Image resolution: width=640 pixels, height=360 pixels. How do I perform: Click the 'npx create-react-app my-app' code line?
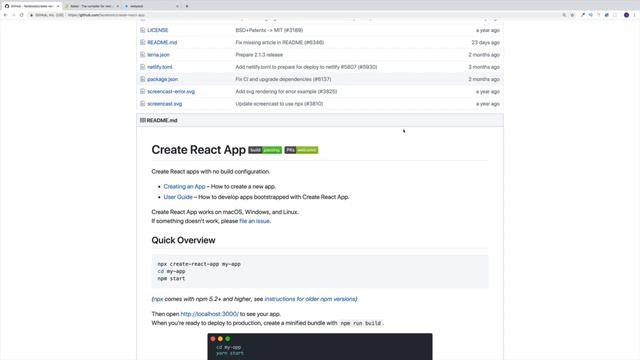[199, 264]
